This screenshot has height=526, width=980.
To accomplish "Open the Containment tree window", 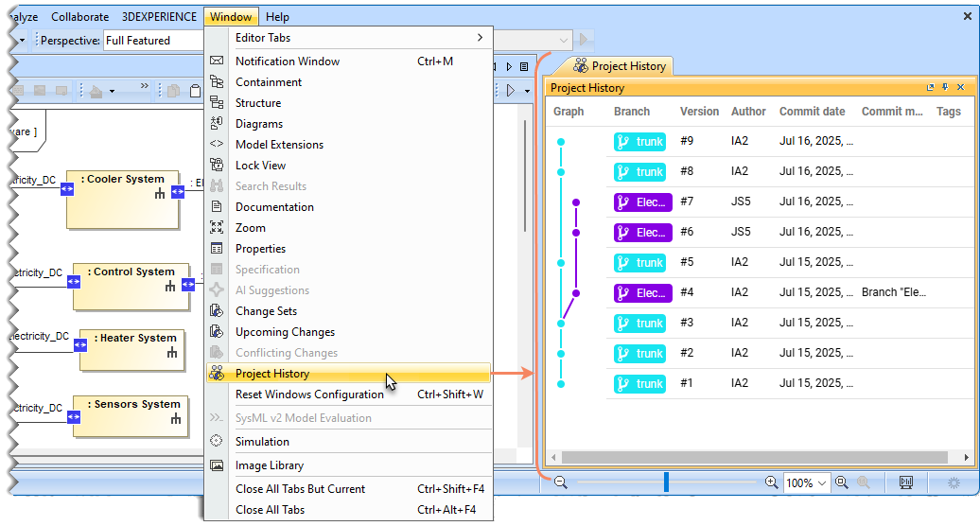I will click(269, 82).
